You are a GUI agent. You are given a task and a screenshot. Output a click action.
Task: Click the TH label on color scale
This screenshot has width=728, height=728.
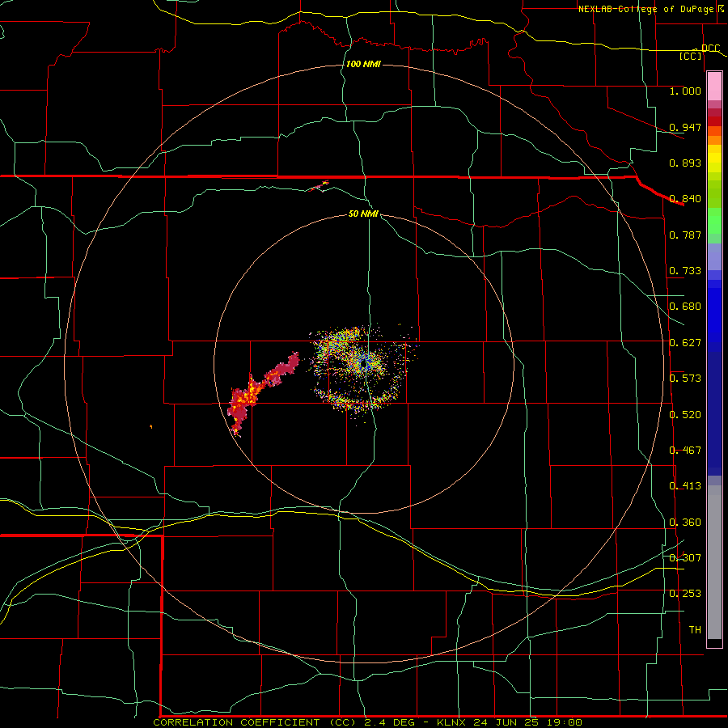coord(695,630)
